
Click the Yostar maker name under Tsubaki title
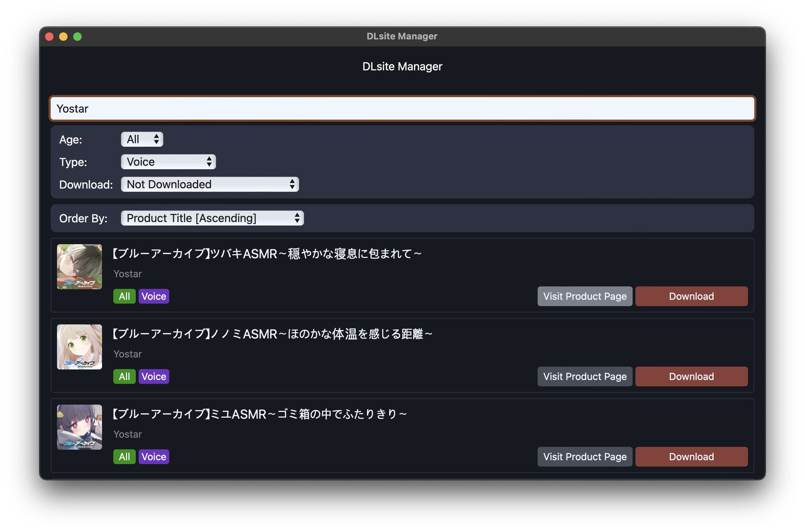click(x=127, y=274)
